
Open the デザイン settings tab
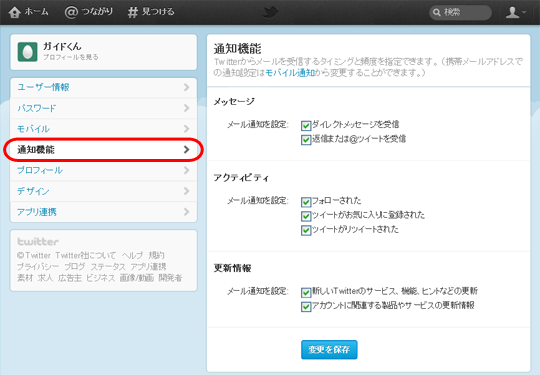click(104, 191)
